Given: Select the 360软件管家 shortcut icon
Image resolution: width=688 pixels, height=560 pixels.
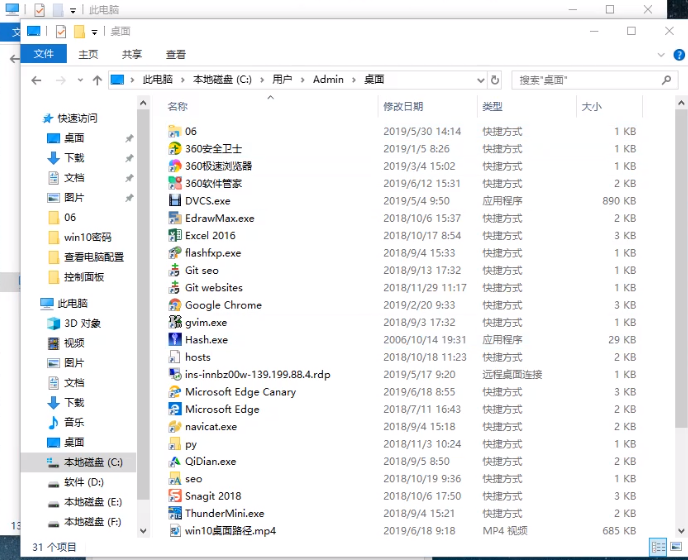Looking at the screenshot, I should pos(175,183).
